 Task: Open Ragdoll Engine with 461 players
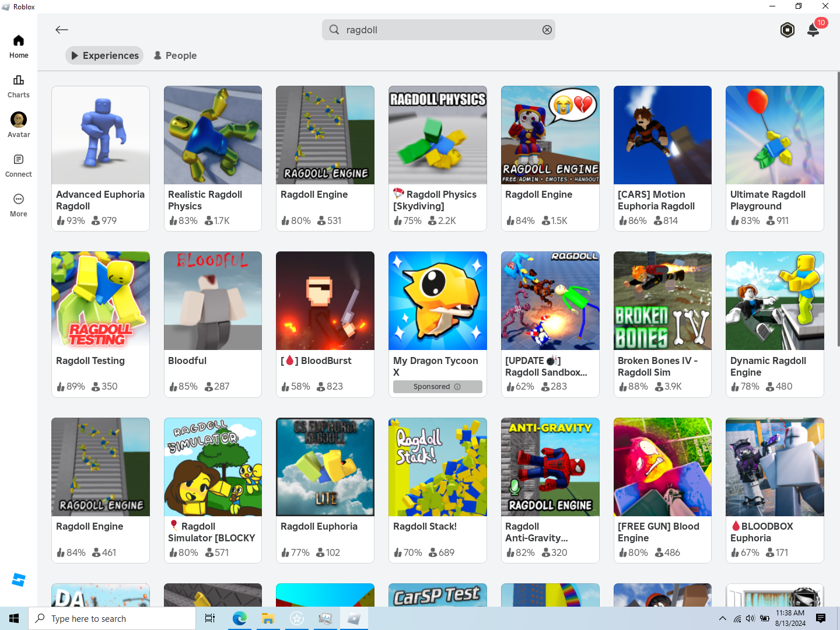point(100,491)
